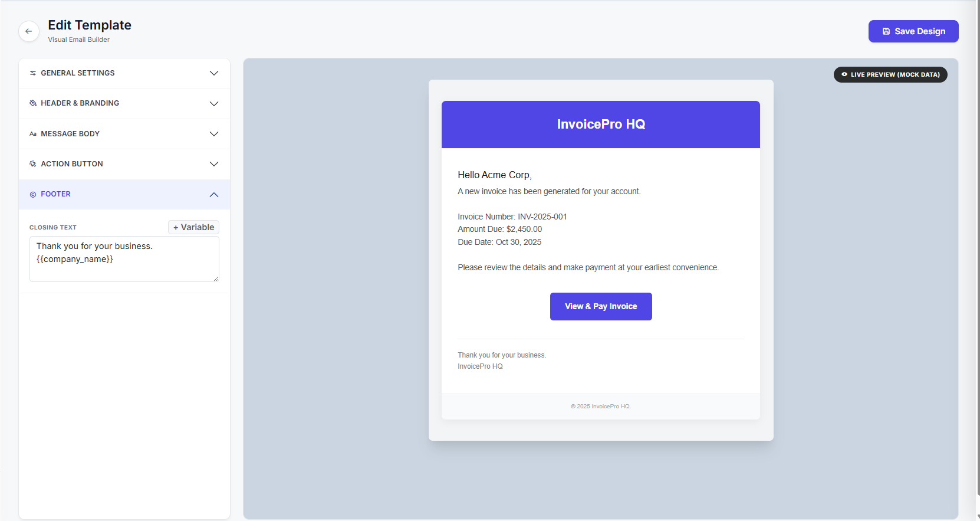The height and width of the screenshot is (521, 980).
Task: Click the Header & Branding paint bucket icon
Action: pyautogui.click(x=33, y=103)
